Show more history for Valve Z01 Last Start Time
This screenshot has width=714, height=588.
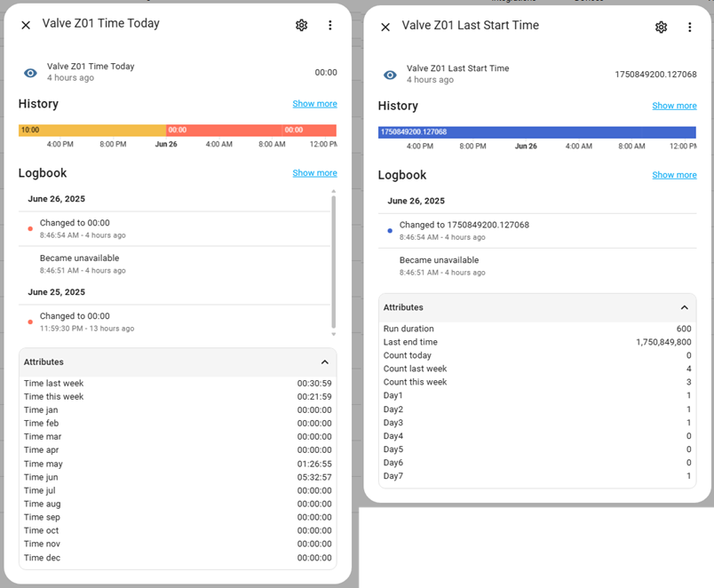tap(674, 106)
